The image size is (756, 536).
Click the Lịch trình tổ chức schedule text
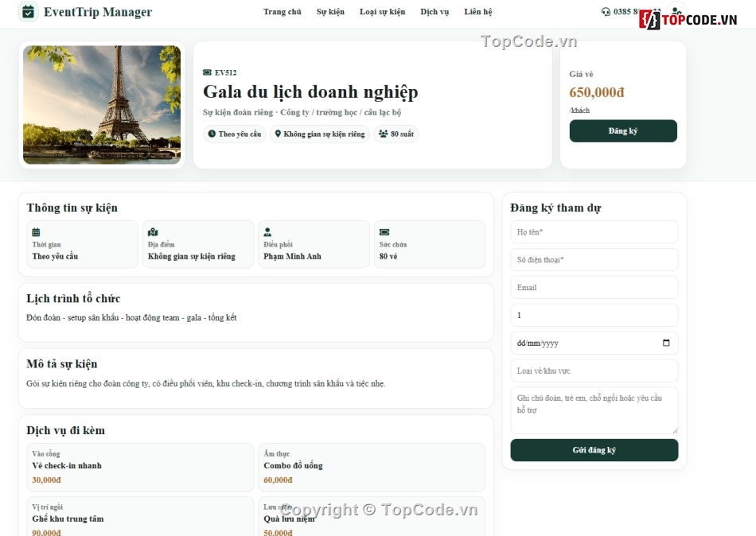click(x=131, y=317)
